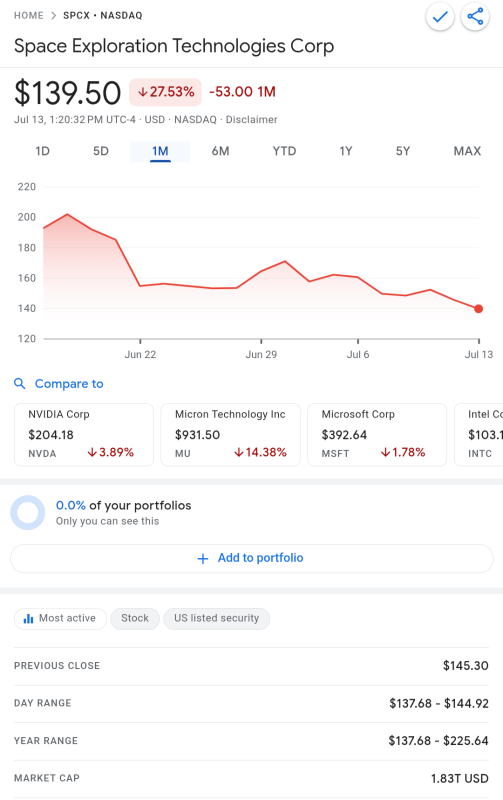The height and width of the screenshot is (800, 503).
Task: Click the red end point on chart
Action: (x=478, y=309)
